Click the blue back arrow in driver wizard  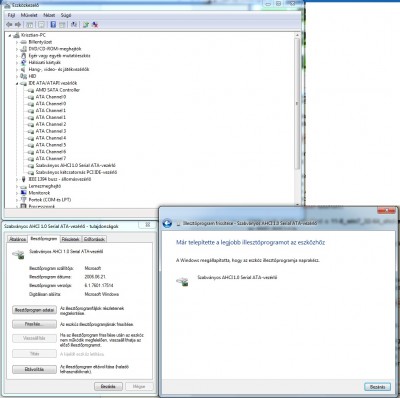pyautogui.click(x=167, y=223)
